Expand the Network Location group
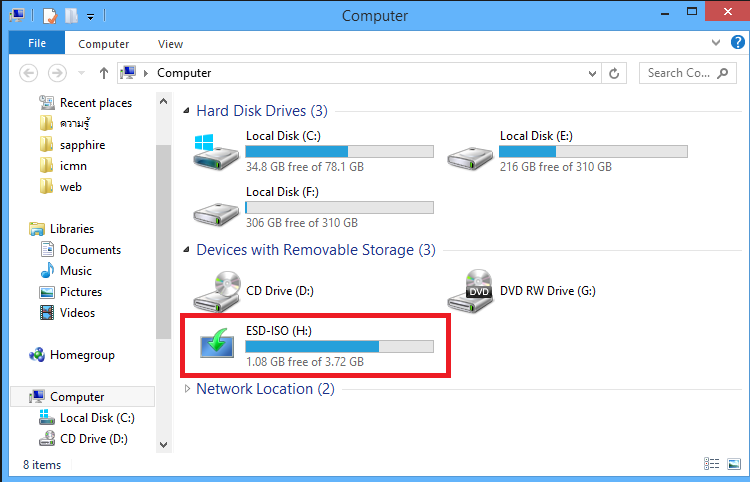The height and width of the screenshot is (482, 750). coord(187,389)
